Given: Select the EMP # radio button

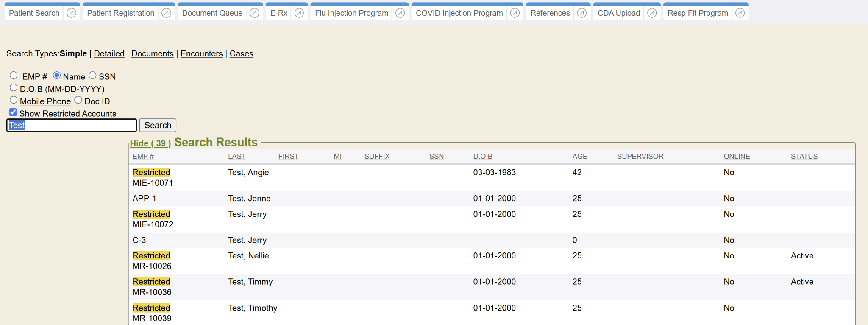Looking at the screenshot, I should point(14,76).
